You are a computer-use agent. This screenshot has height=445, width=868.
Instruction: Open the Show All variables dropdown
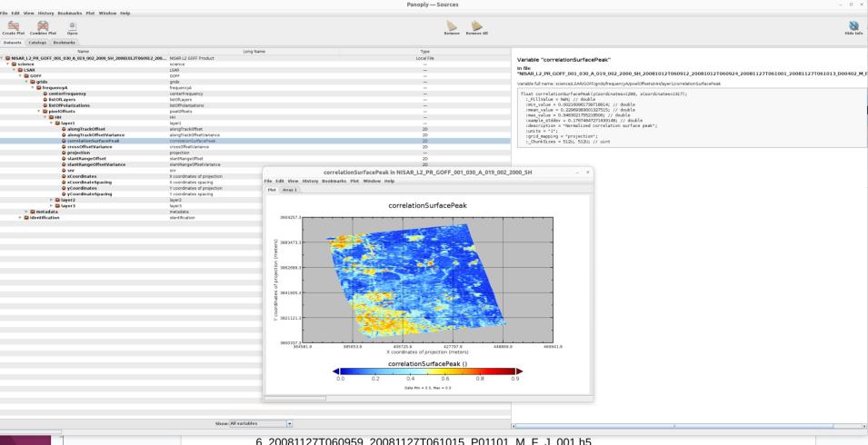coord(261,423)
